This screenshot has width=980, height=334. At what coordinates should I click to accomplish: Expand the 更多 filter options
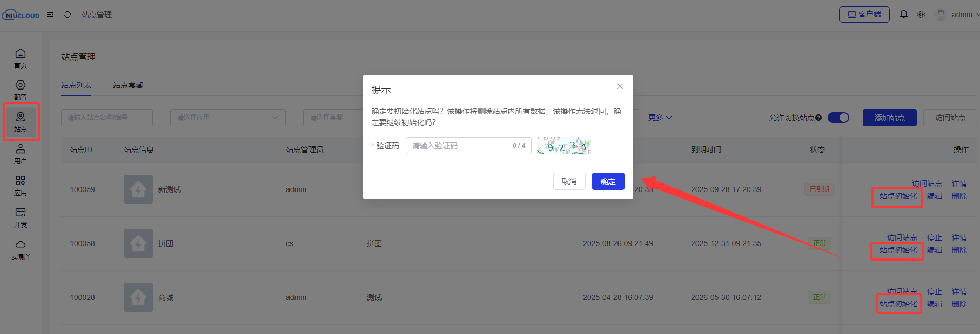[x=660, y=118]
